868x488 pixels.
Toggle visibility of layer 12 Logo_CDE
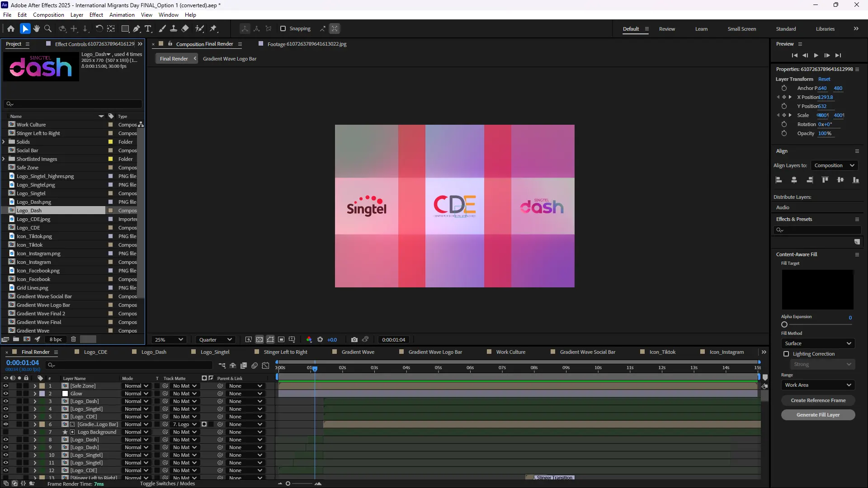(5, 470)
